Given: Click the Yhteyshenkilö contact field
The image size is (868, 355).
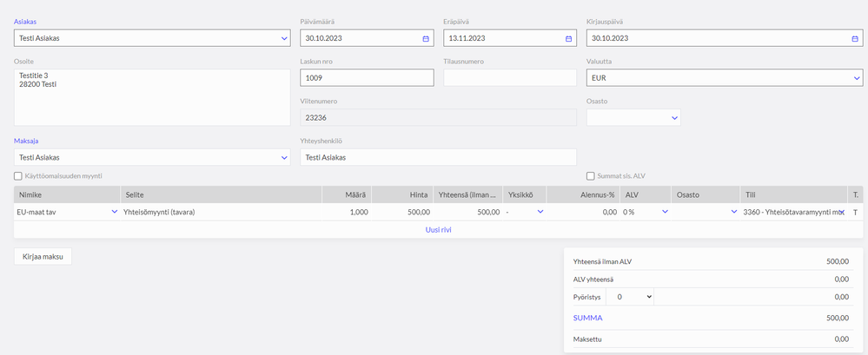Looking at the screenshot, I should [437, 158].
